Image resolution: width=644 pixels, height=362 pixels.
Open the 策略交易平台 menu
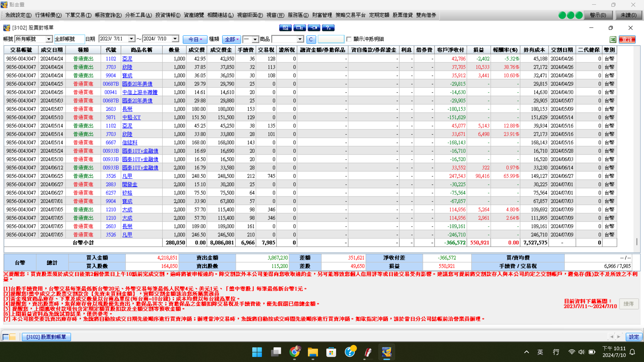point(351,15)
